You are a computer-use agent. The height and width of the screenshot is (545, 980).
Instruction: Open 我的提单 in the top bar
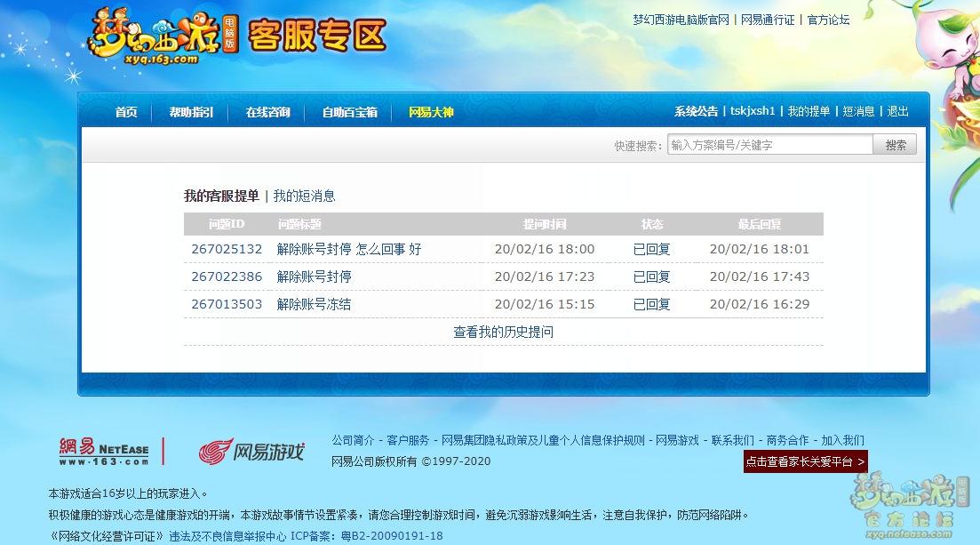(x=809, y=111)
